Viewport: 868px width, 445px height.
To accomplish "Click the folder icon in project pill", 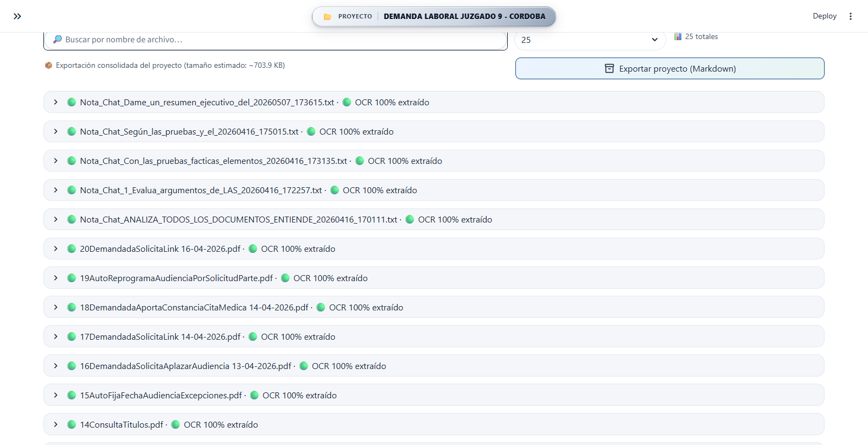I will [x=327, y=17].
